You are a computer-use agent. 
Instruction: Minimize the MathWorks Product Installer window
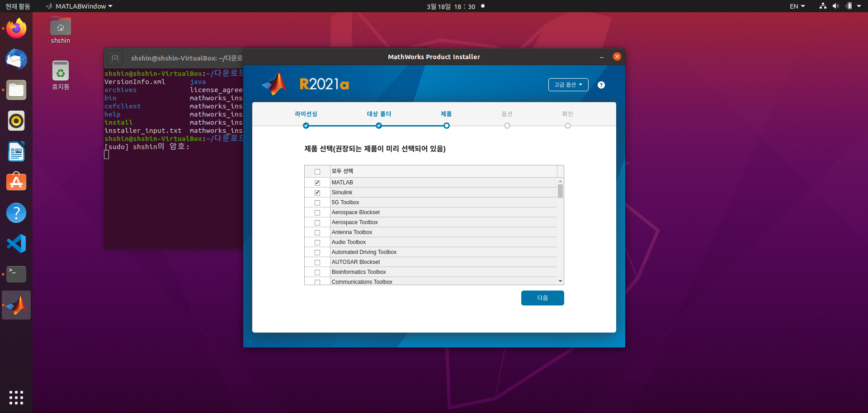coord(602,57)
